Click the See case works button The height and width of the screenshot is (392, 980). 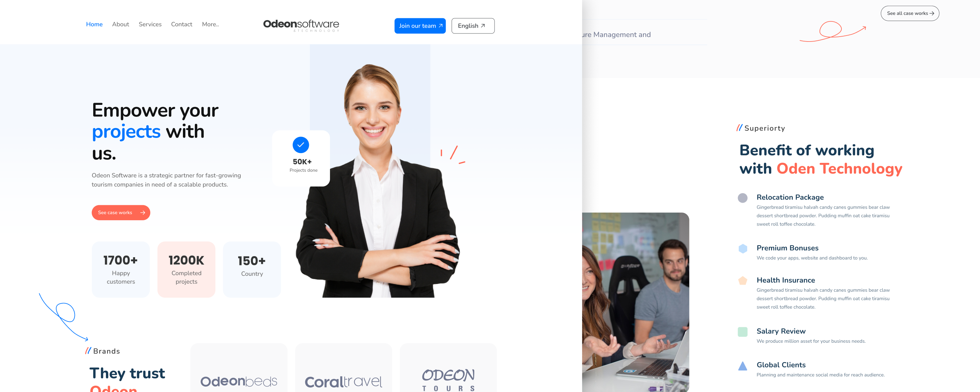(x=121, y=213)
